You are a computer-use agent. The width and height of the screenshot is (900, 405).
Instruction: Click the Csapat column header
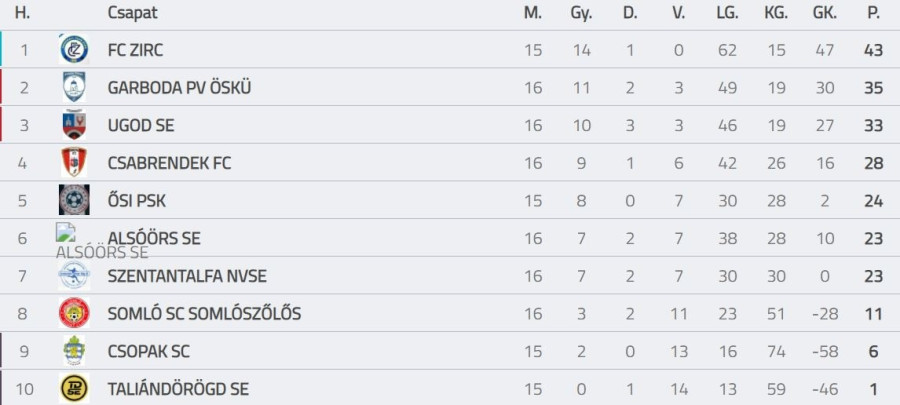point(132,13)
